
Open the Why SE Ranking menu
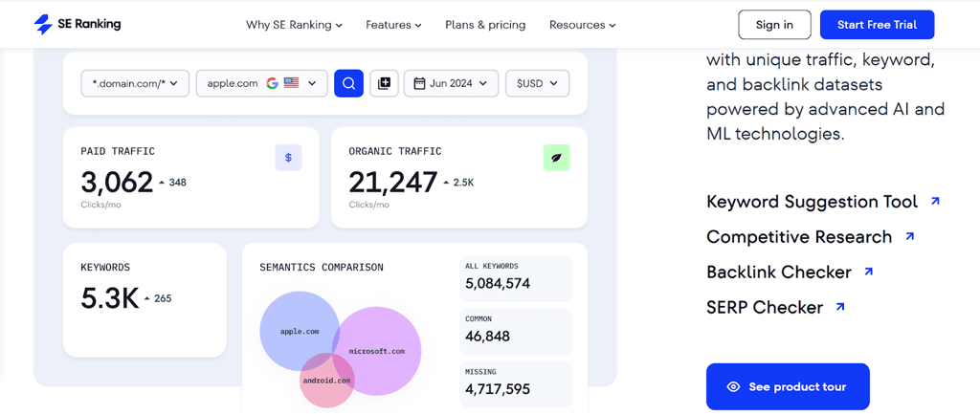[294, 25]
